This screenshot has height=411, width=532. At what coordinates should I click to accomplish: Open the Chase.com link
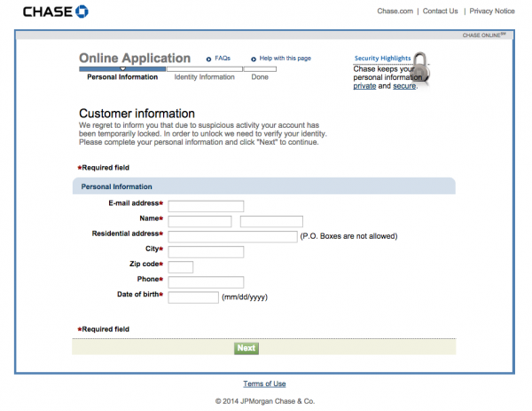tap(395, 12)
